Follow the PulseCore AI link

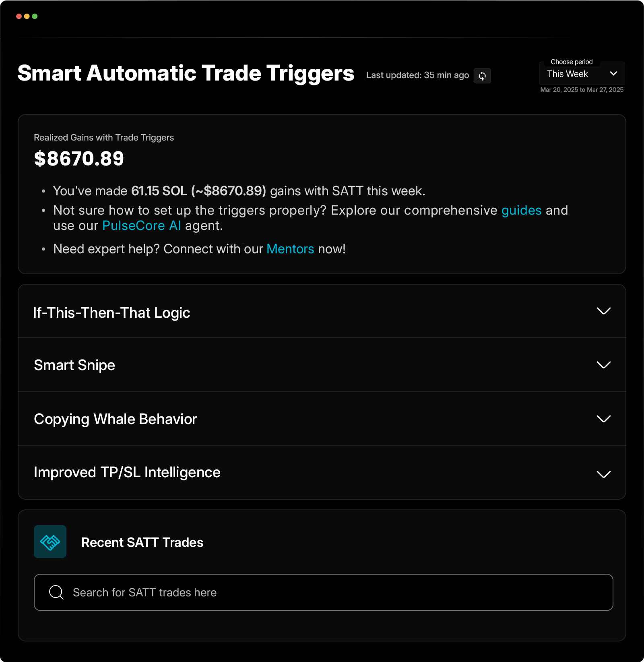tap(141, 225)
